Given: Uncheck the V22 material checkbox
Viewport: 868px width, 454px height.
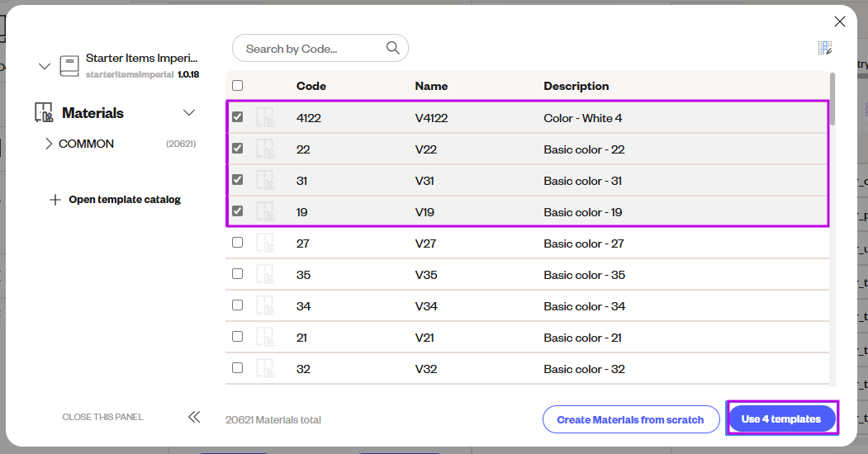Looking at the screenshot, I should point(238,149).
